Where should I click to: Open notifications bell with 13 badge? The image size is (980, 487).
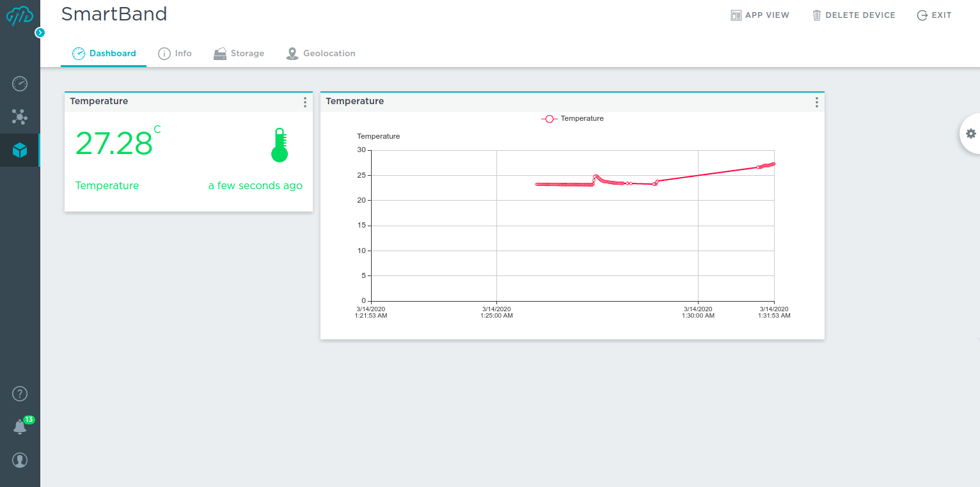[20, 427]
